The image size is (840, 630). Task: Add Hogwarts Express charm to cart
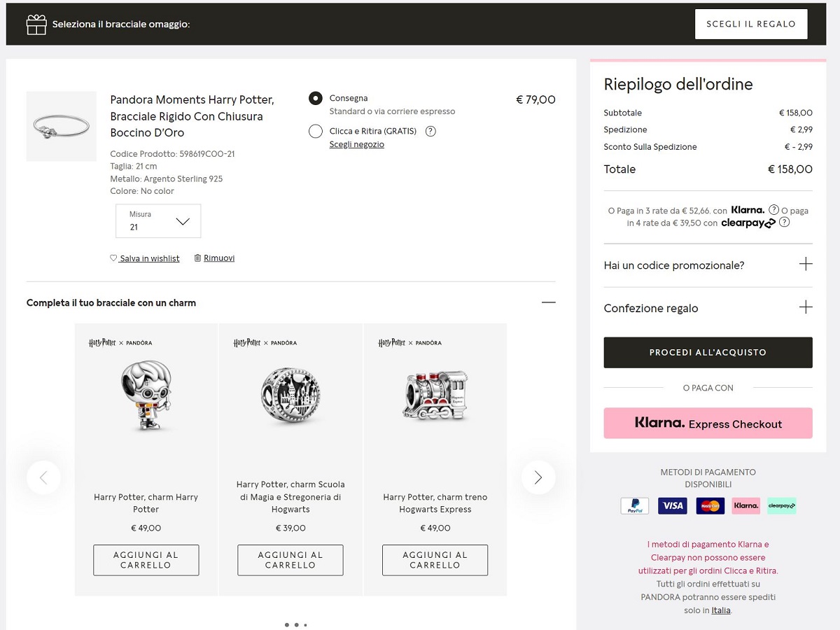[435, 560]
